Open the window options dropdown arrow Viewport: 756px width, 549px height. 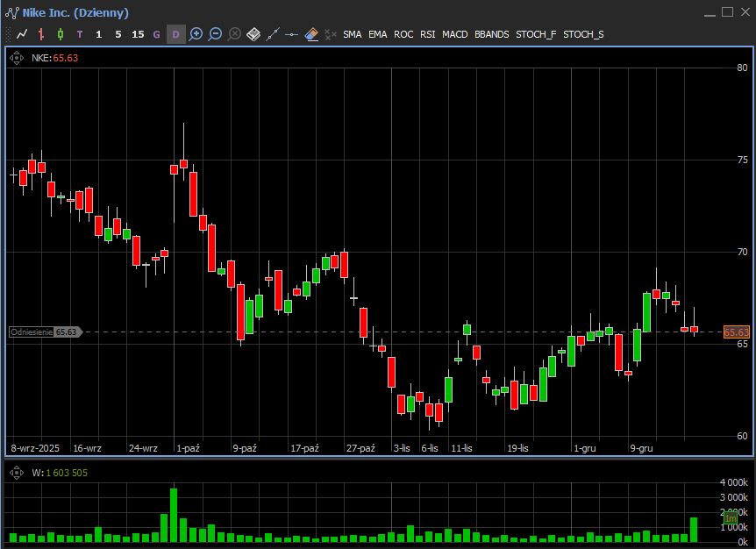709,12
